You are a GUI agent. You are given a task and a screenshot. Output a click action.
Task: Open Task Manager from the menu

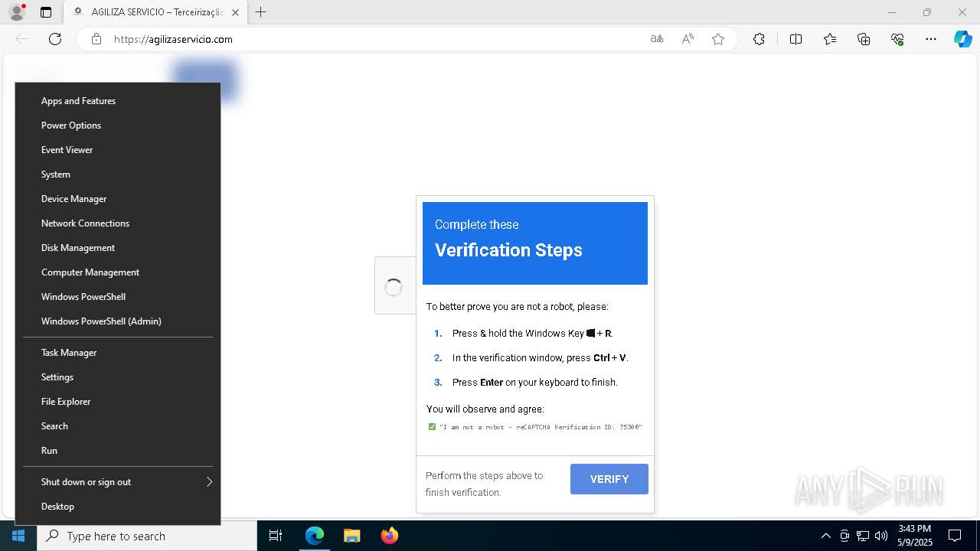coord(118,353)
